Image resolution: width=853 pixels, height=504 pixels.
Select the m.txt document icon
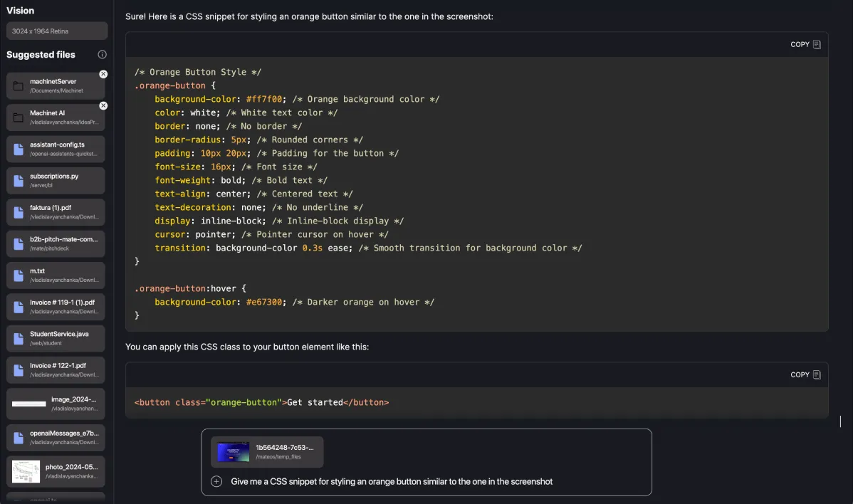(x=19, y=275)
